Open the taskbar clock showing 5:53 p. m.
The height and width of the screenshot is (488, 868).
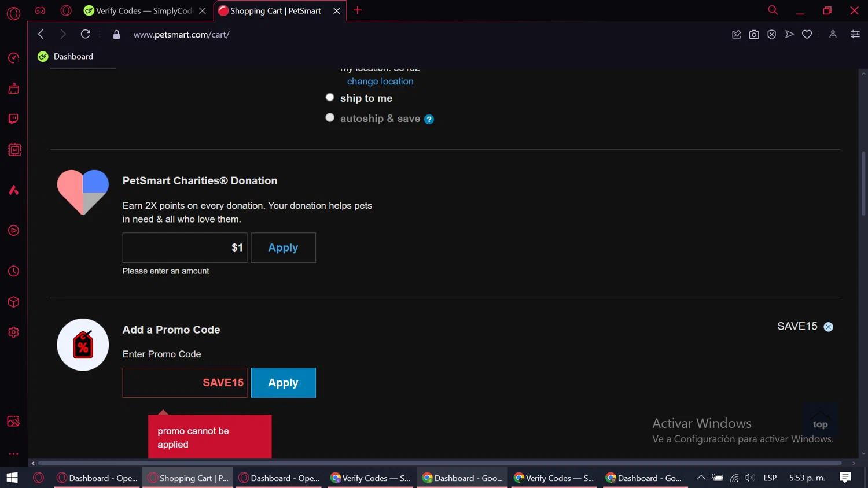point(807,478)
